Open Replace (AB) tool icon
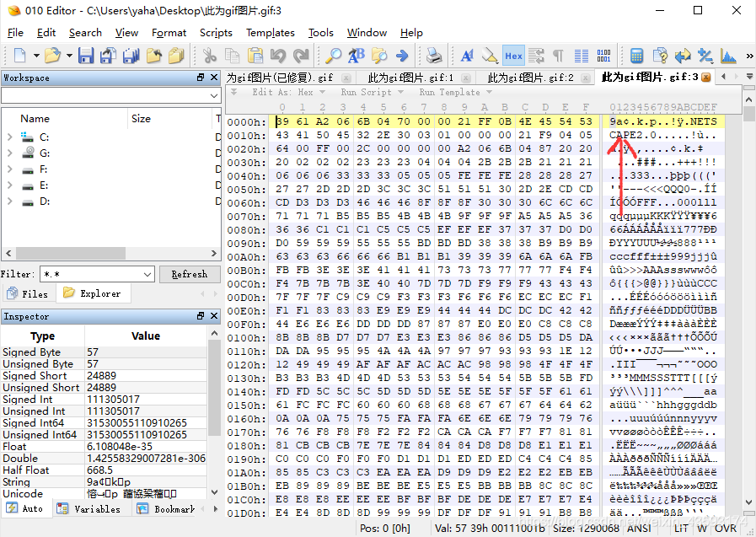 point(357,56)
